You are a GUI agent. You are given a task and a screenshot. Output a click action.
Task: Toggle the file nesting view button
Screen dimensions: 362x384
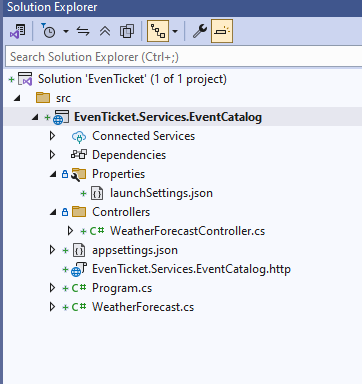158,31
